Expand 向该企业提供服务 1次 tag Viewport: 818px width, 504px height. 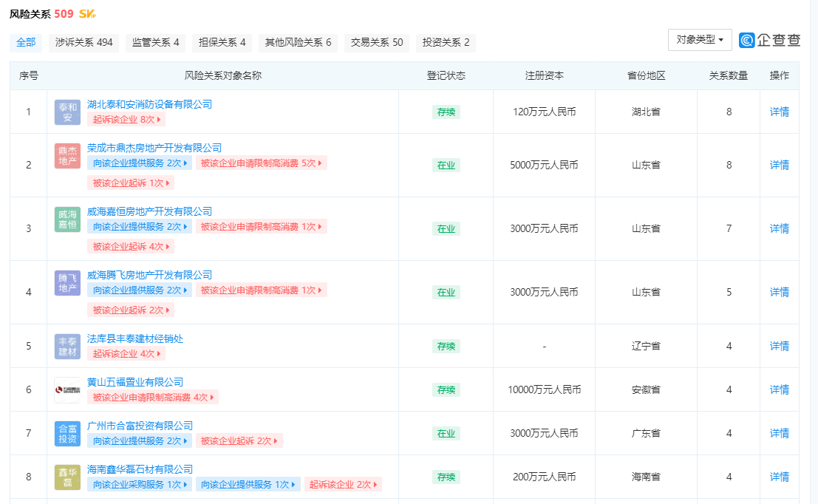click(x=248, y=485)
